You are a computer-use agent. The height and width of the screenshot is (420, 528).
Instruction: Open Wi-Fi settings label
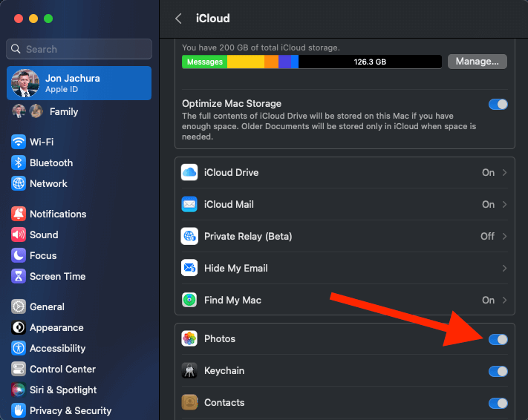tap(42, 142)
